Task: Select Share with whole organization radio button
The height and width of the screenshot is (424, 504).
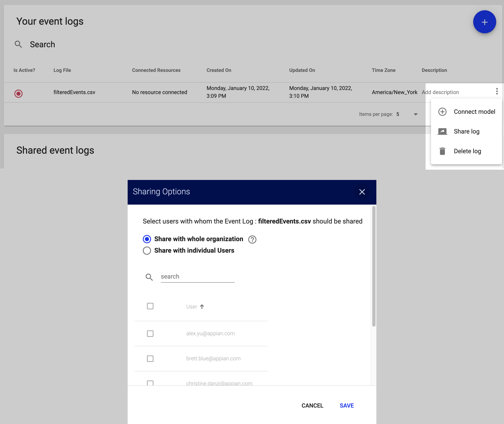Action: [147, 239]
